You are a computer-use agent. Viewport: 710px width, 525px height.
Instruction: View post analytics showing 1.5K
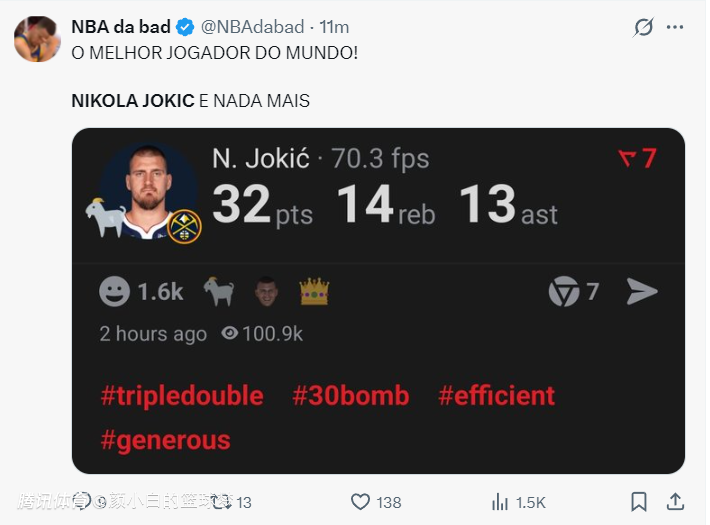click(501, 502)
